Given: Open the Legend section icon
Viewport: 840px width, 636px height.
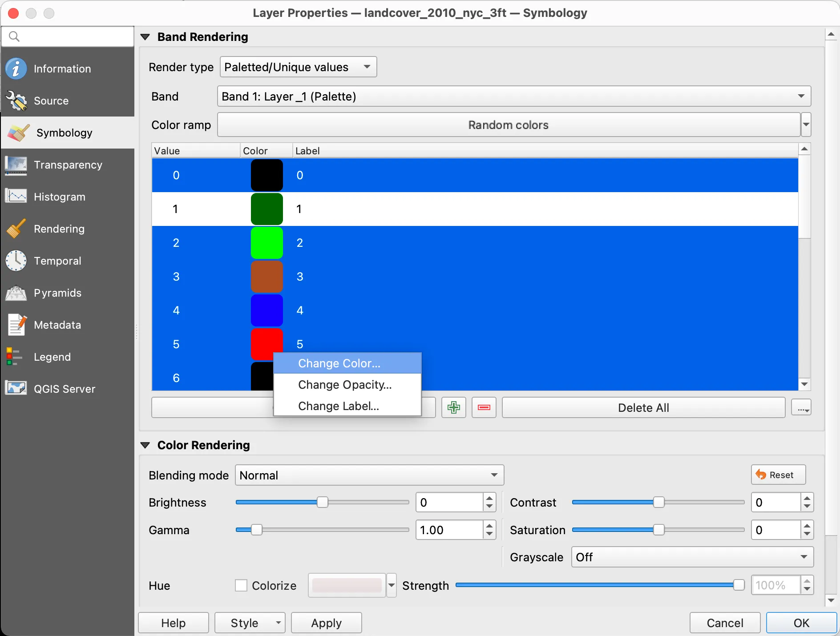Looking at the screenshot, I should 14,357.
